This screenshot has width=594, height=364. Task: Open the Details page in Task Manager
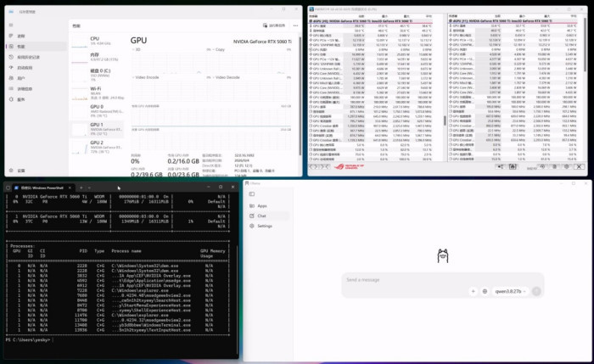[x=36, y=89]
